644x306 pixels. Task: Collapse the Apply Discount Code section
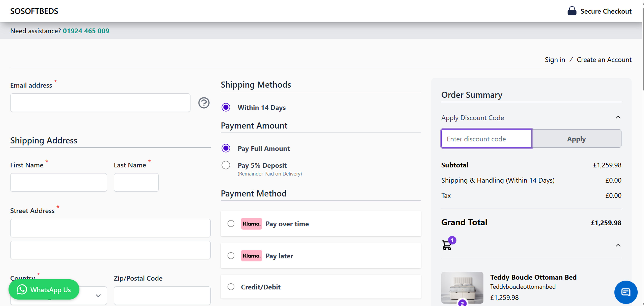(618, 117)
